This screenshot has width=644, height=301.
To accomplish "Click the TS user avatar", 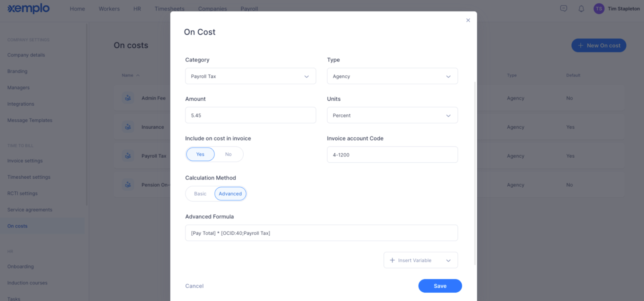I will (x=599, y=9).
